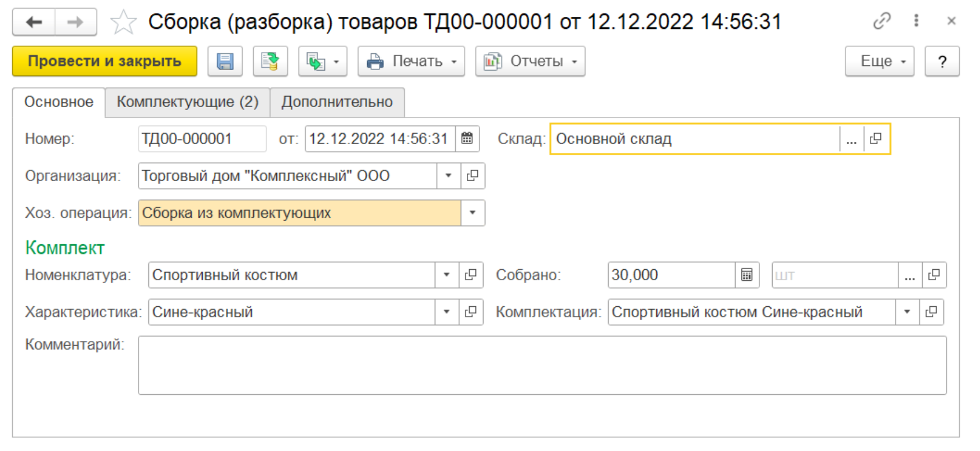Switch to the Комплектующие (2) tab
This screenshot has width=980, height=451.
point(187,102)
